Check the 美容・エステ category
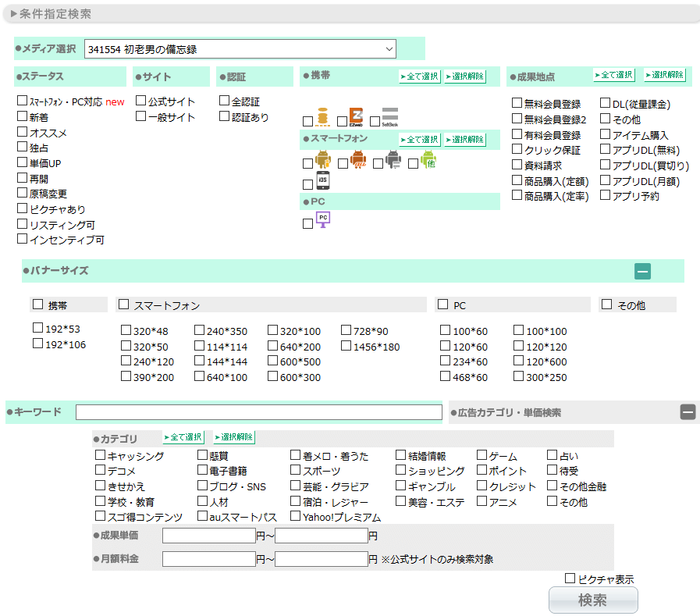700x616 pixels. click(400, 501)
